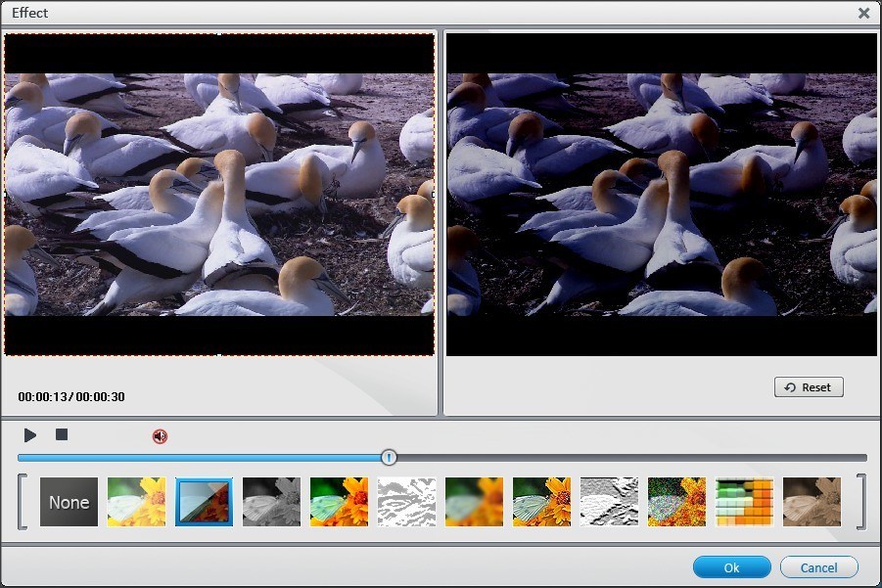This screenshot has height=588, width=882.
Task: Apply the colorful sharpened flower effect
Action: (539, 502)
